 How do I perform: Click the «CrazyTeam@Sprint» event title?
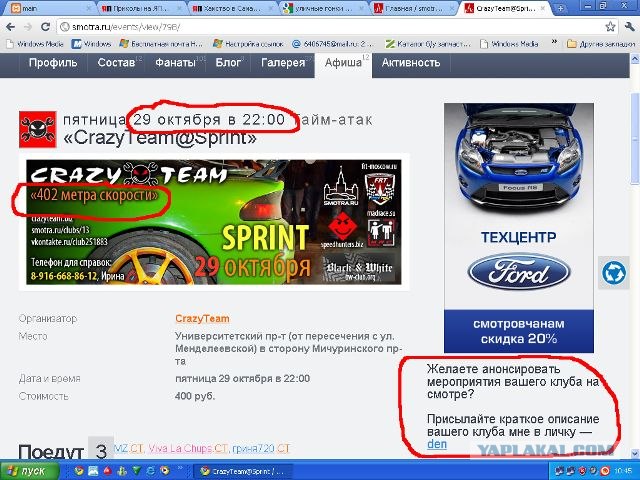(160, 138)
